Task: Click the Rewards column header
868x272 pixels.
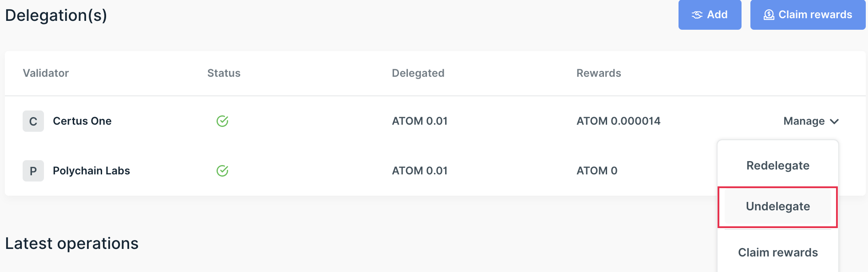Action: 599,73
